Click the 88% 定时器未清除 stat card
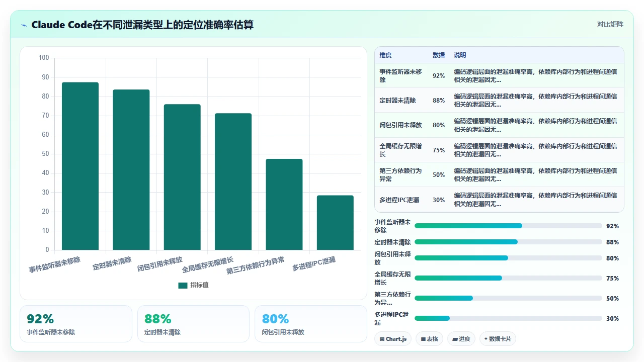This screenshot has width=644, height=362. coord(193,324)
